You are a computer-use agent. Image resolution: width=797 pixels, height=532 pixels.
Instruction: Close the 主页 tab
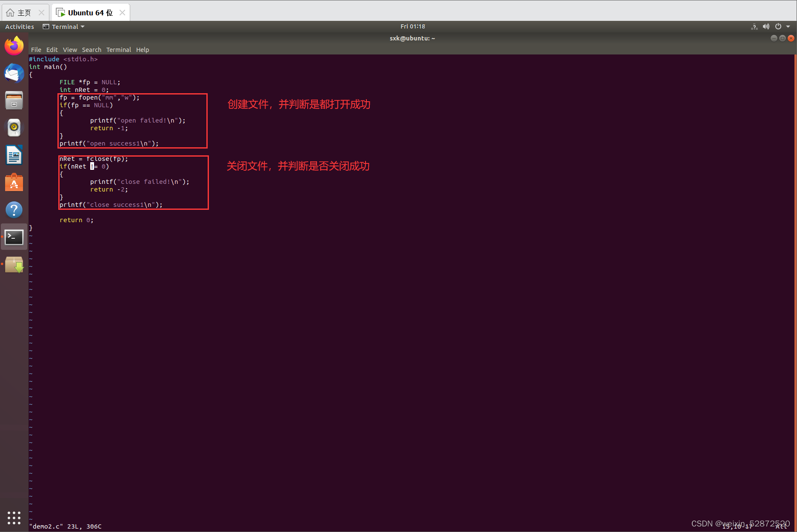41,13
